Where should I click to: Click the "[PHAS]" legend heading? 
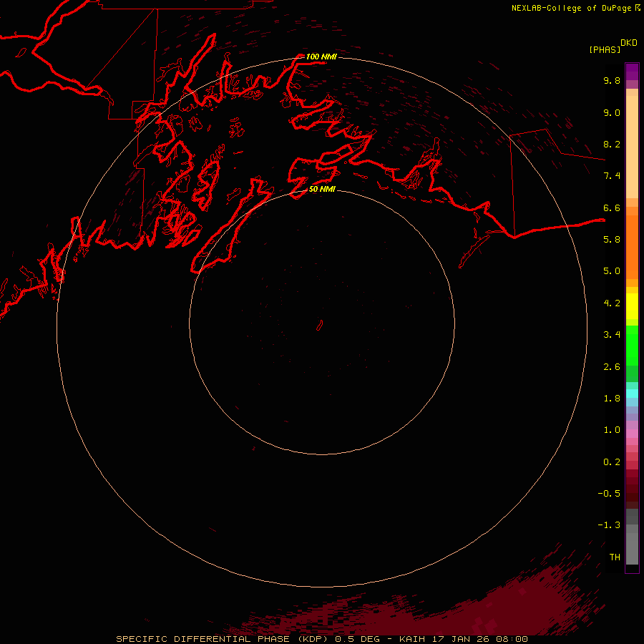605,49
